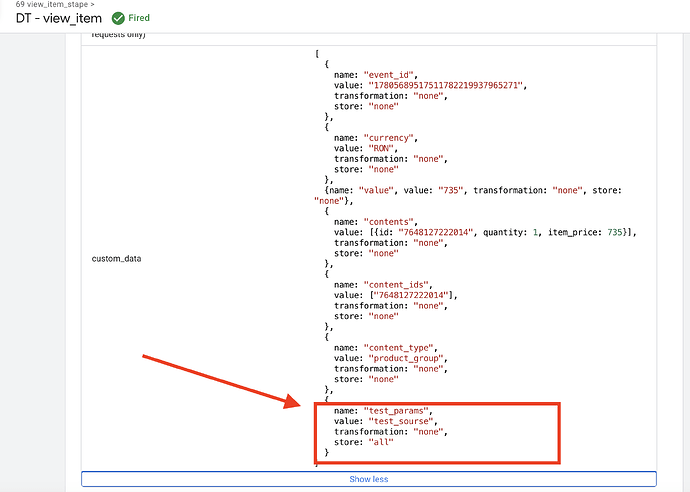Click the 'DT - view_item' tag title
Screen dimensions: 690x492
(x=59, y=18)
